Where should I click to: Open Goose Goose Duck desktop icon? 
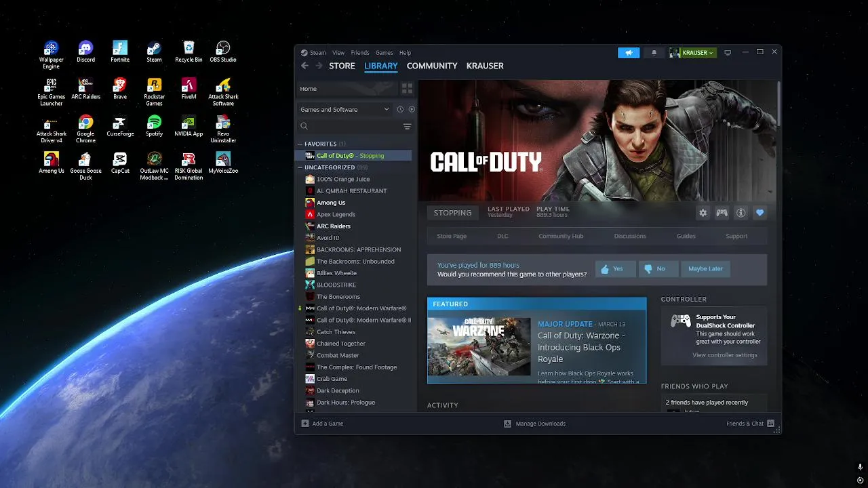click(x=85, y=166)
